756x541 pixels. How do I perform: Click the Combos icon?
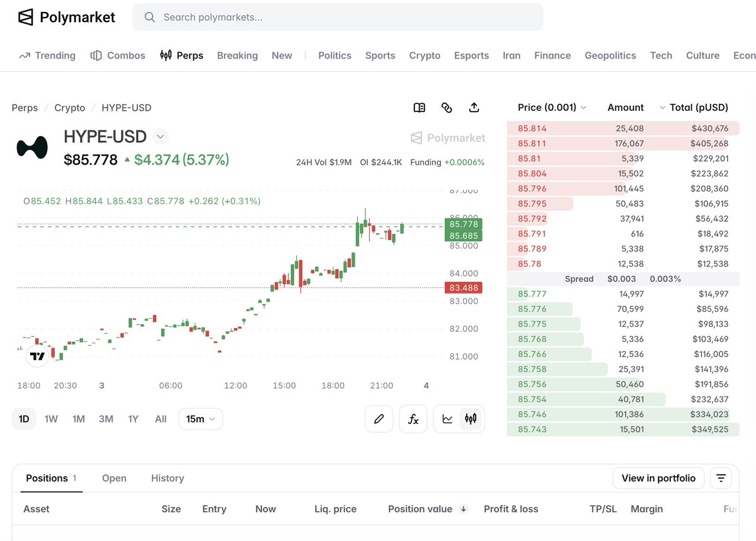click(96, 55)
